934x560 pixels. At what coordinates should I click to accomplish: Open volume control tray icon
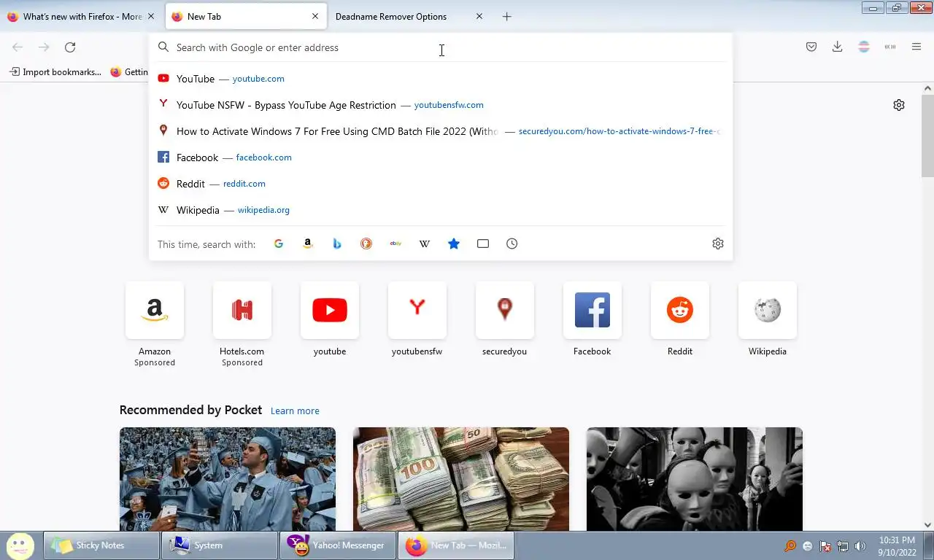pyautogui.click(x=860, y=546)
